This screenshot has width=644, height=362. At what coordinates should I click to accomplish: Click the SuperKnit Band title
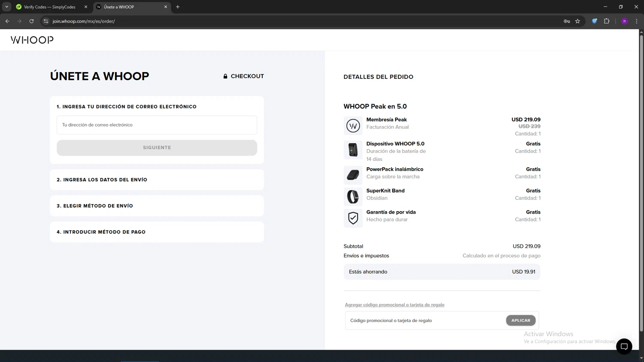pos(385,191)
